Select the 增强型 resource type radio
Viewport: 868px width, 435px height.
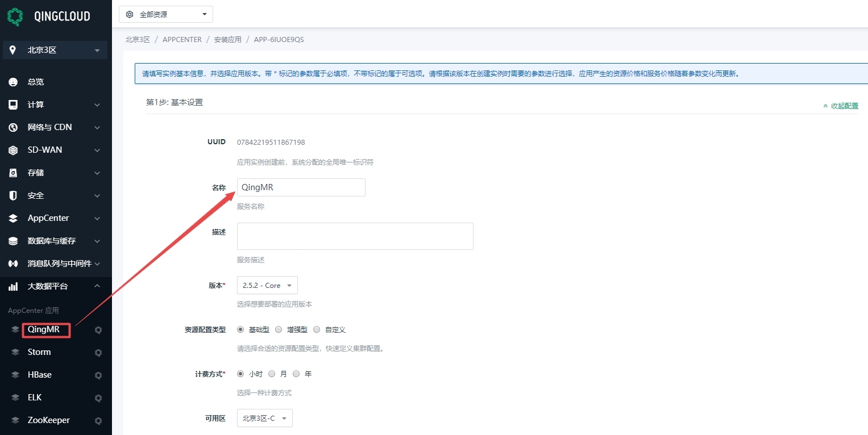click(x=279, y=329)
